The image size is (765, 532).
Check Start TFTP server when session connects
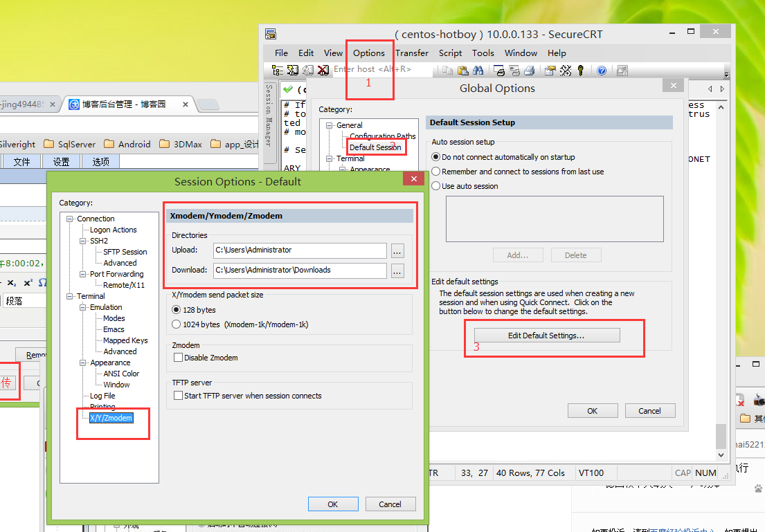click(x=178, y=396)
